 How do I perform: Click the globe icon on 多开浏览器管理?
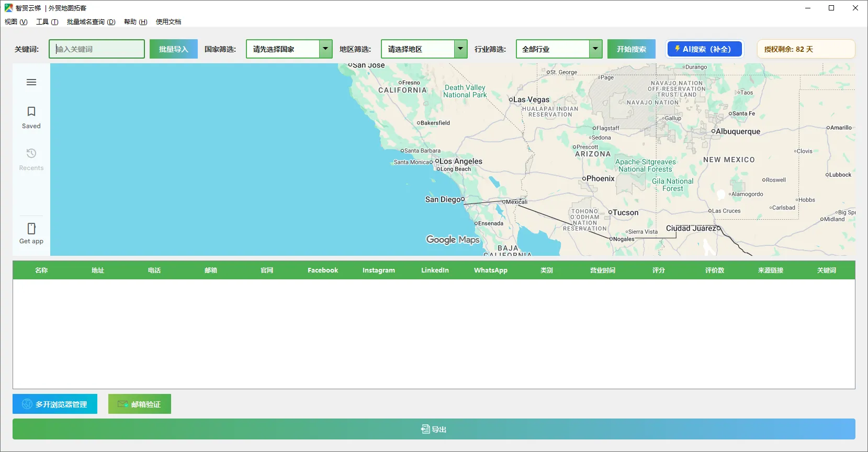coord(27,404)
